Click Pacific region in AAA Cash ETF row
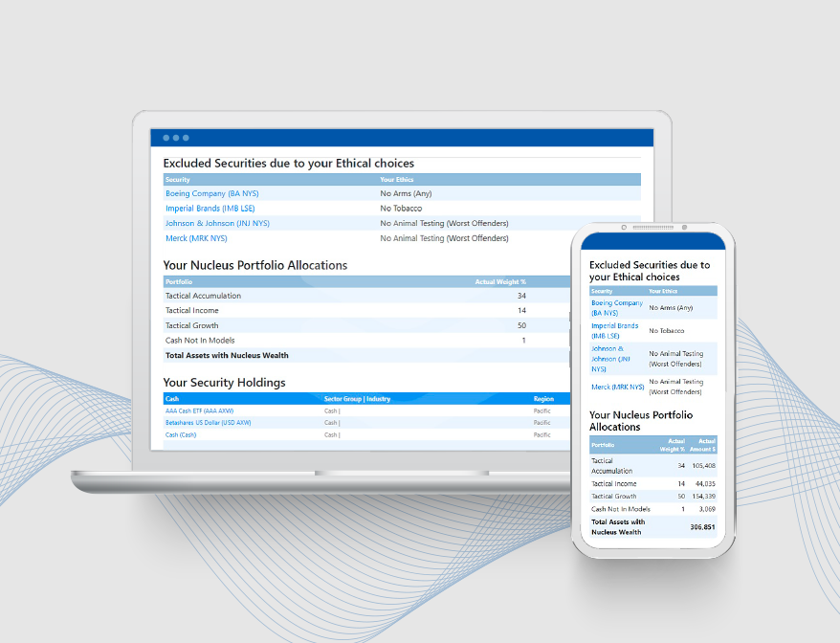840x643 pixels. click(542, 411)
